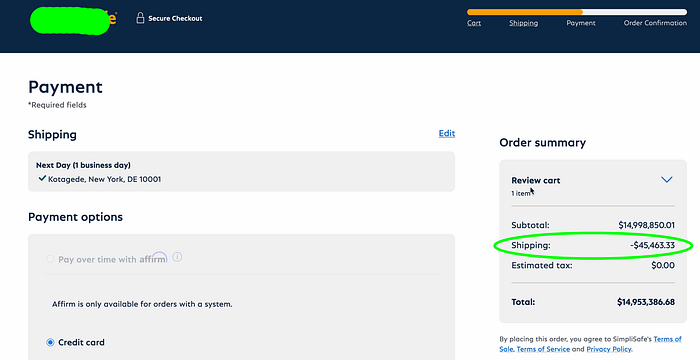
Task: Click the checkout progress bar
Action: pos(577,12)
